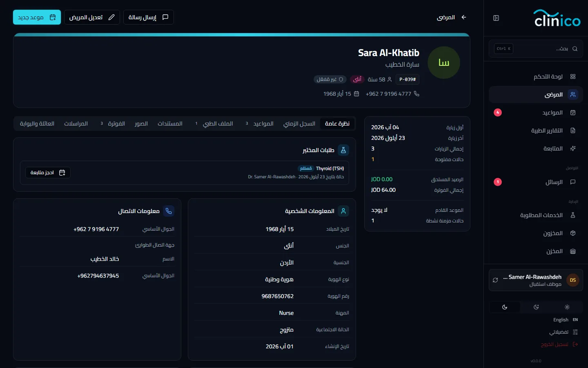
Task: Open the الفوترة tab
Action: (x=113, y=123)
